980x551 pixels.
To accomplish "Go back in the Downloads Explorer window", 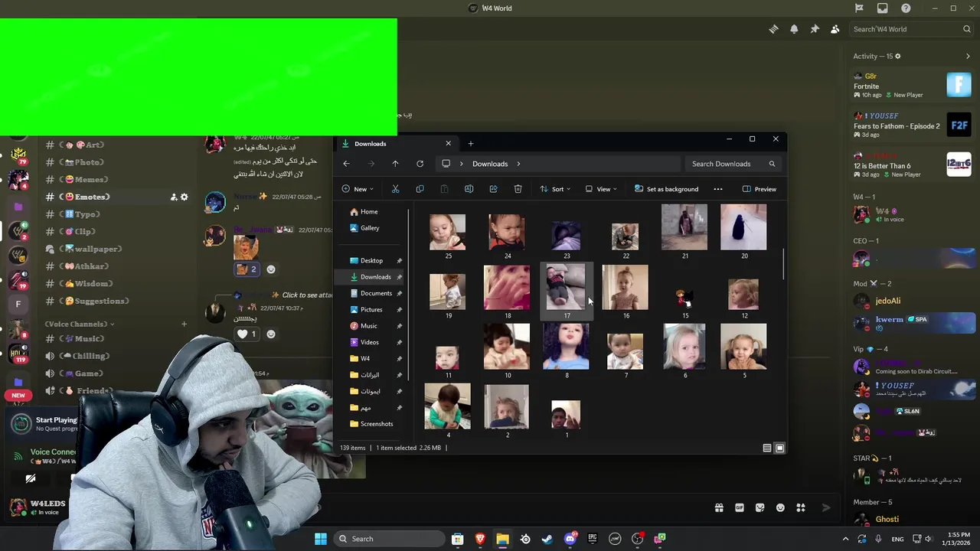I will click(346, 164).
